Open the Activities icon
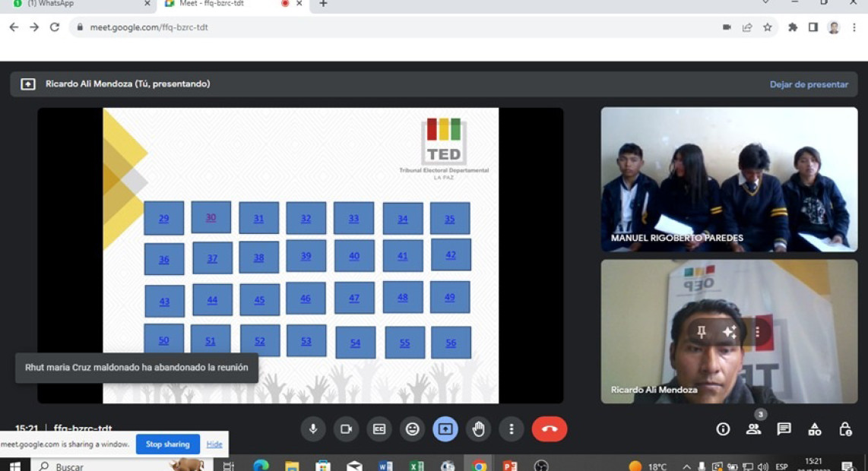Screen dimensions: 868x471 click(813, 428)
